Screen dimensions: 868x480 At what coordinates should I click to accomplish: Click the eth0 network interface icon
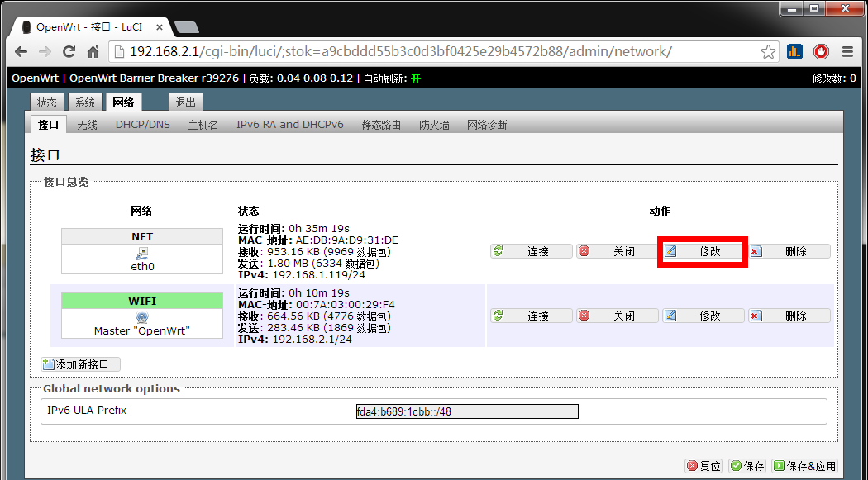point(142,254)
